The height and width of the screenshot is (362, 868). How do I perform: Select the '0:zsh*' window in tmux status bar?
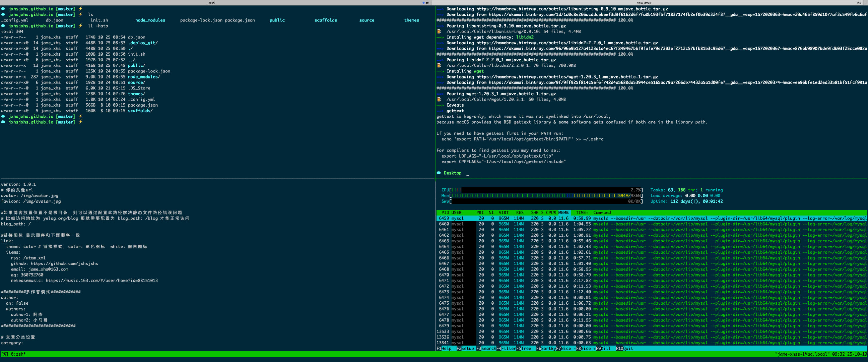point(18,354)
